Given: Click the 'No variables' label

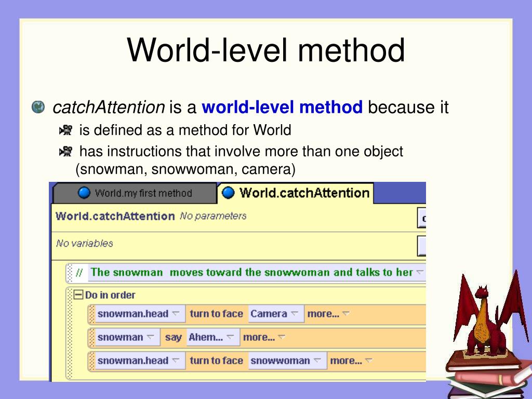Looking at the screenshot, I should [85, 243].
